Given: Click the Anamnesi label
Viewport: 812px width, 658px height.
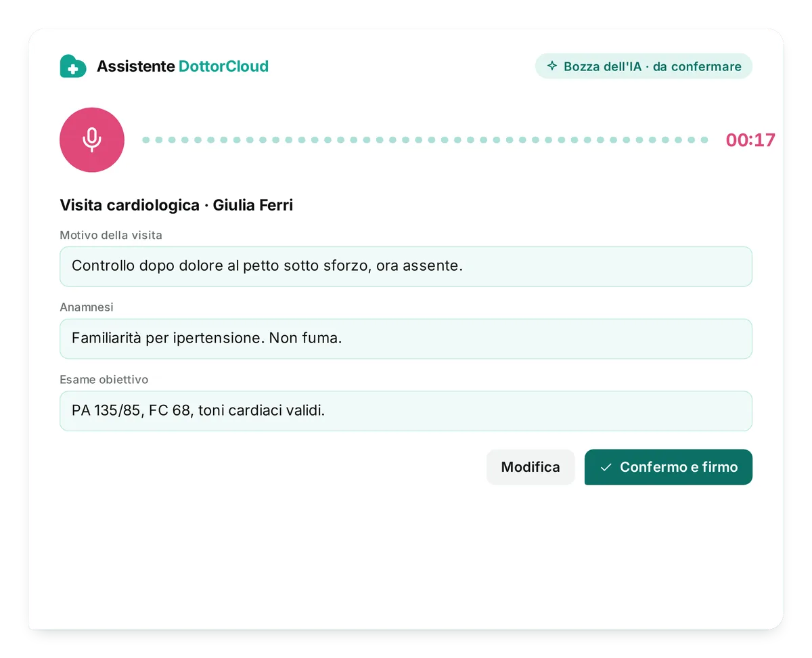Looking at the screenshot, I should 87,307.
